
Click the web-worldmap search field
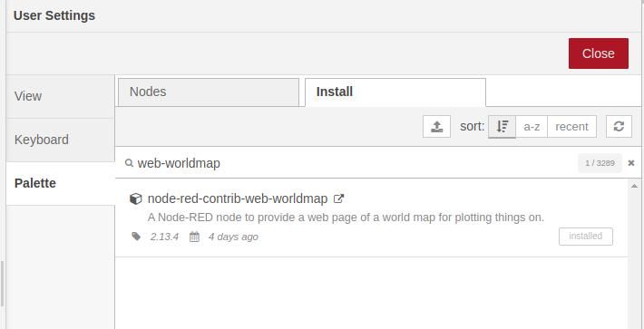(x=356, y=163)
